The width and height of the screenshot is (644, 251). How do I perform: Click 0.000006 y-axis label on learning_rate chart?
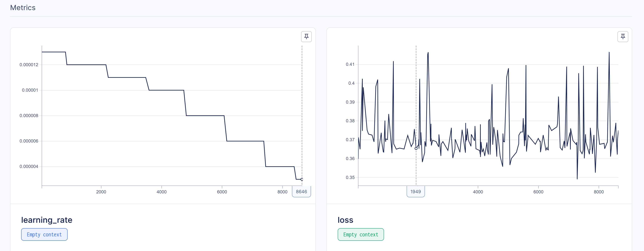click(29, 141)
